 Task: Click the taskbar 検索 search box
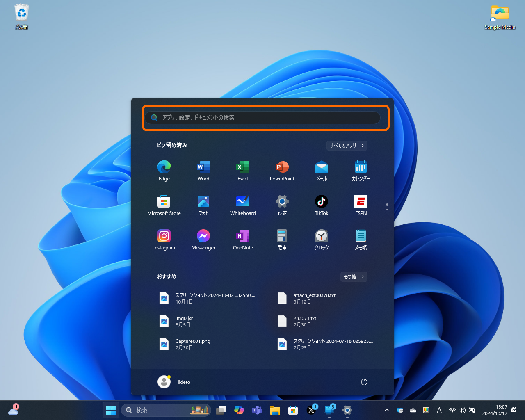tap(166, 410)
